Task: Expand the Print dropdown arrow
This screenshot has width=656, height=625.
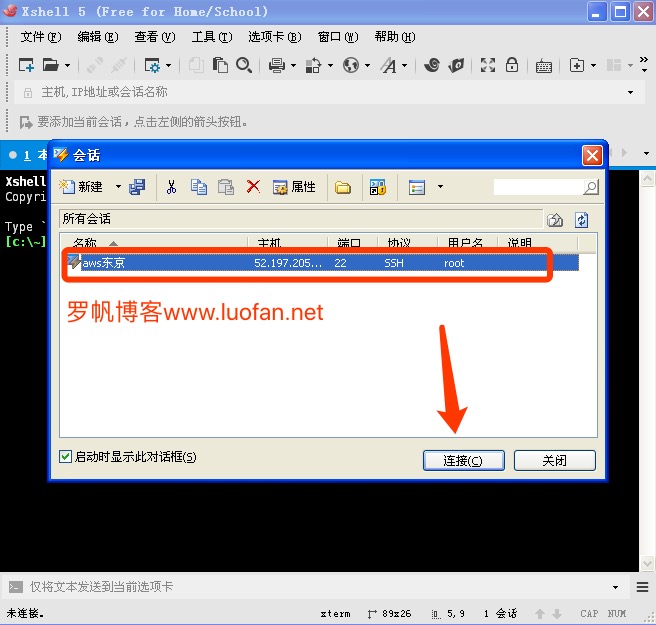Action: click(x=293, y=66)
